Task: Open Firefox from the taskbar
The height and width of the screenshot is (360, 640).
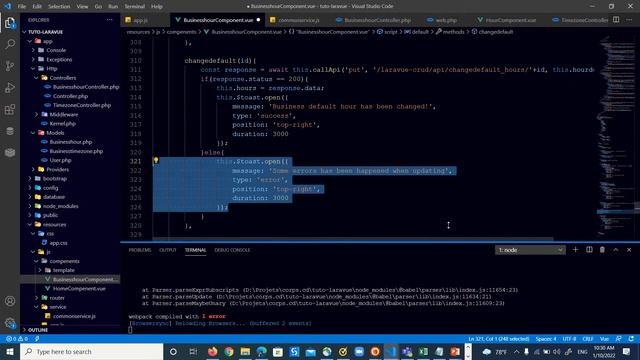Action: tap(212, 351)
